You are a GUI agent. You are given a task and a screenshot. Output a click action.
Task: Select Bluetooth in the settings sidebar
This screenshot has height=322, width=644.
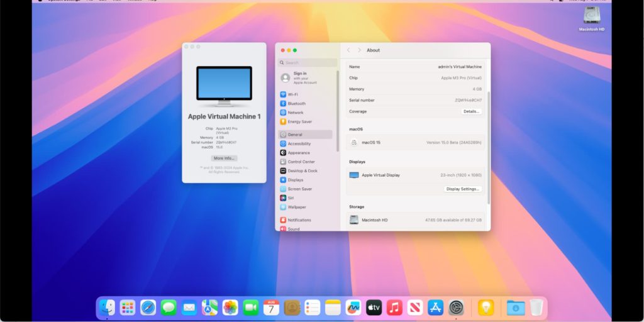296,104
